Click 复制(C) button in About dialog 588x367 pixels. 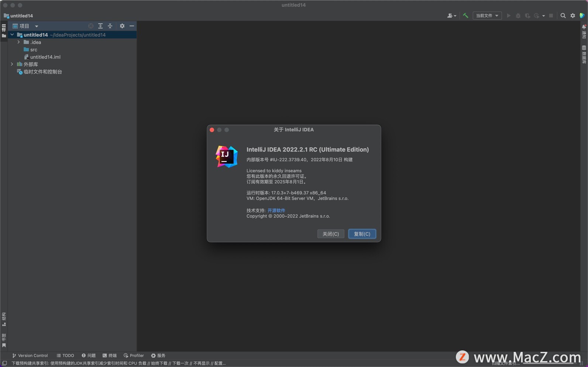coord(362,234)
